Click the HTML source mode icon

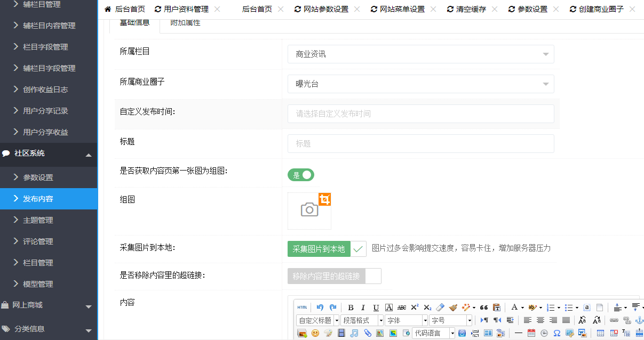(302, 307)
